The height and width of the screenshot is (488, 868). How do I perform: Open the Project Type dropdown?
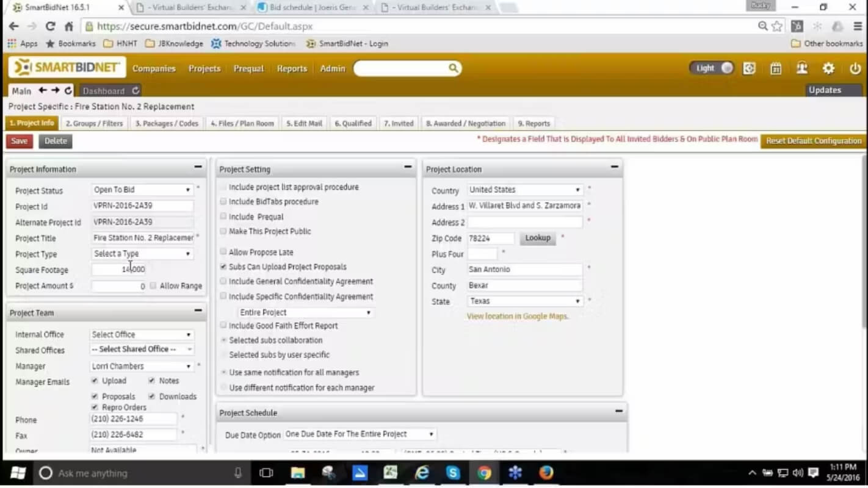click(142, 254)
